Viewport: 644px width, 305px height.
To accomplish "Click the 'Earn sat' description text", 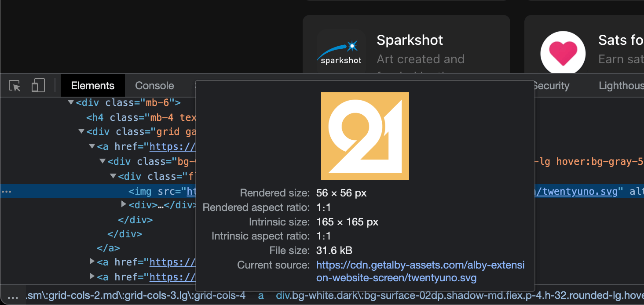I will 621,59.
